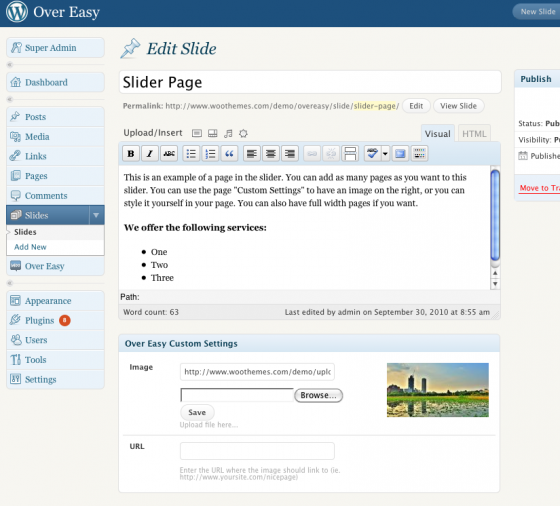Click the View Slide button

(458, 106)
